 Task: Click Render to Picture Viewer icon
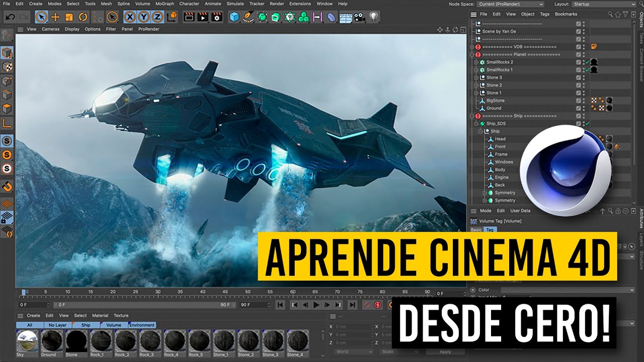click(203, 17)
